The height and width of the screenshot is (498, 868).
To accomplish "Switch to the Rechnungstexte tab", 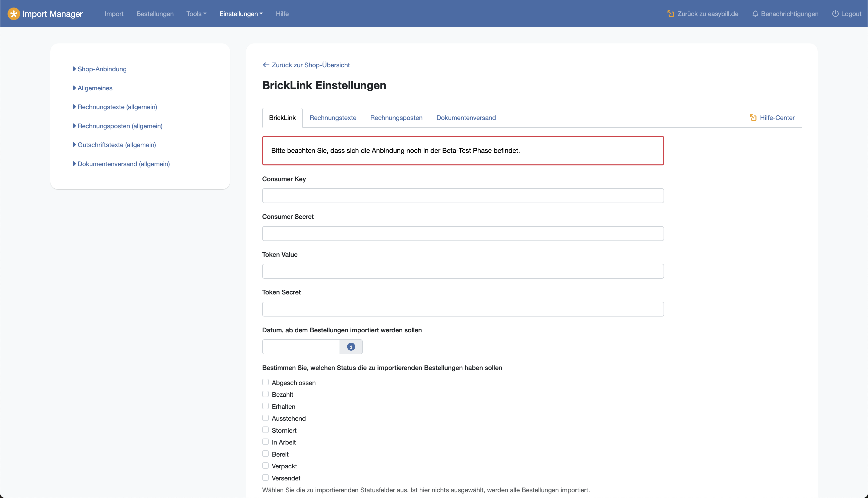I will tap(333, 118).
